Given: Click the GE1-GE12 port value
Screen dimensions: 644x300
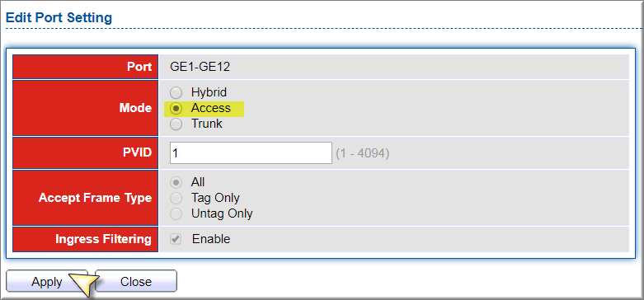Looking at the screenshot, I should [200, 67].
